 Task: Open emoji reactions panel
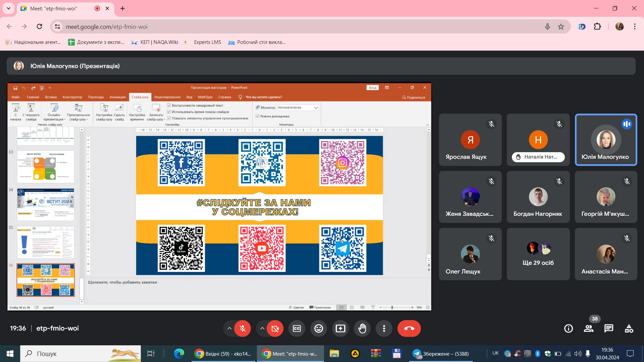tap(319, 328)
